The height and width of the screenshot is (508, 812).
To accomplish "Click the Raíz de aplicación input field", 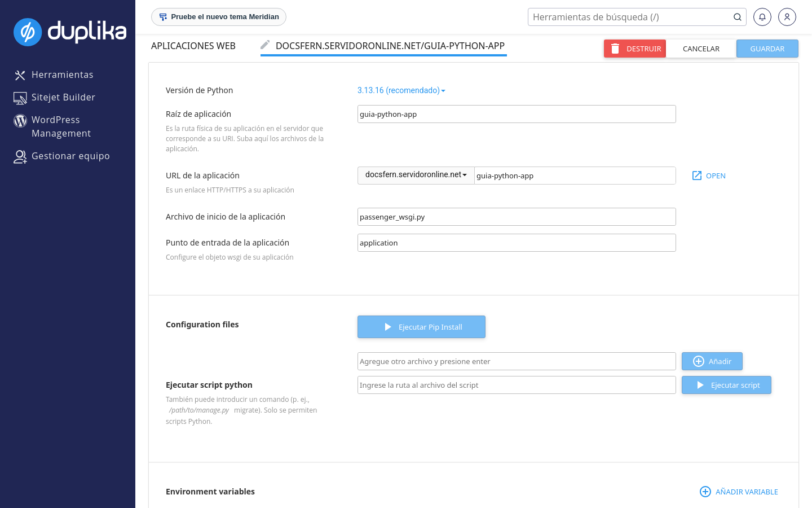I will click(x=517, y=114).
